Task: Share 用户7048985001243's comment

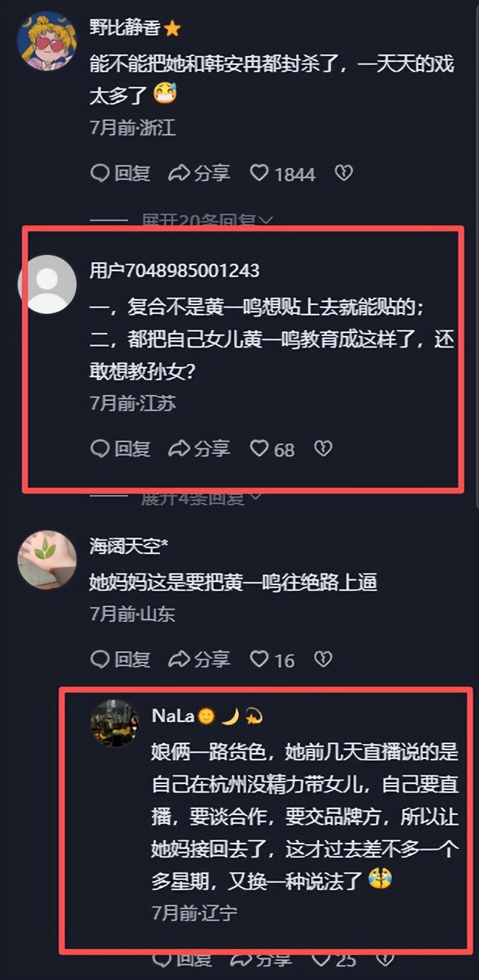Action: point(199,448)
